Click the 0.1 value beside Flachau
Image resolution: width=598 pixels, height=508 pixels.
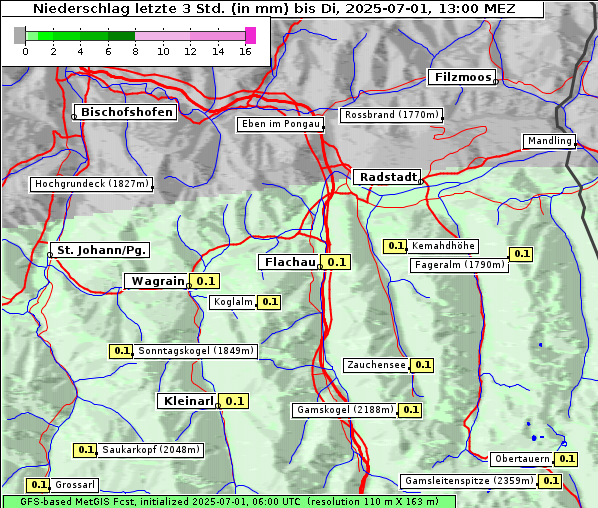point(336,262)
